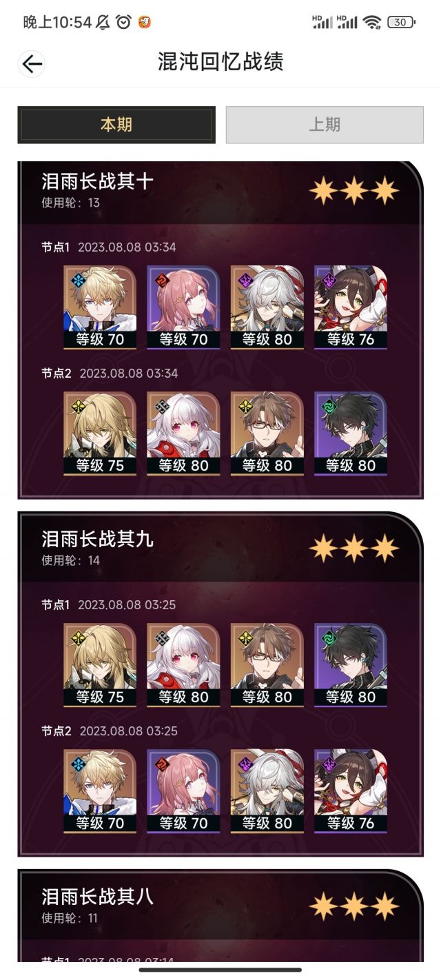The height and width of the screenshot is (980, 441).
Task: Select silver-haired level 80 character in 其十 节点1
Action: pos(267,307)
